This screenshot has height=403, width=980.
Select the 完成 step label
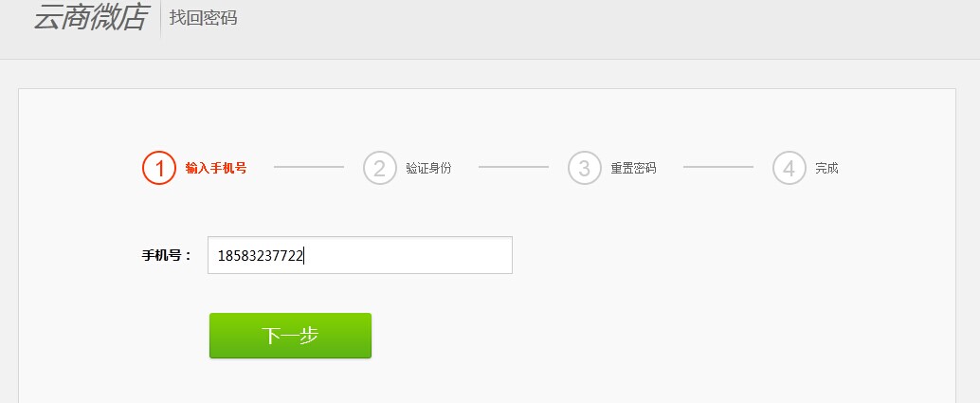coord(826,168)
